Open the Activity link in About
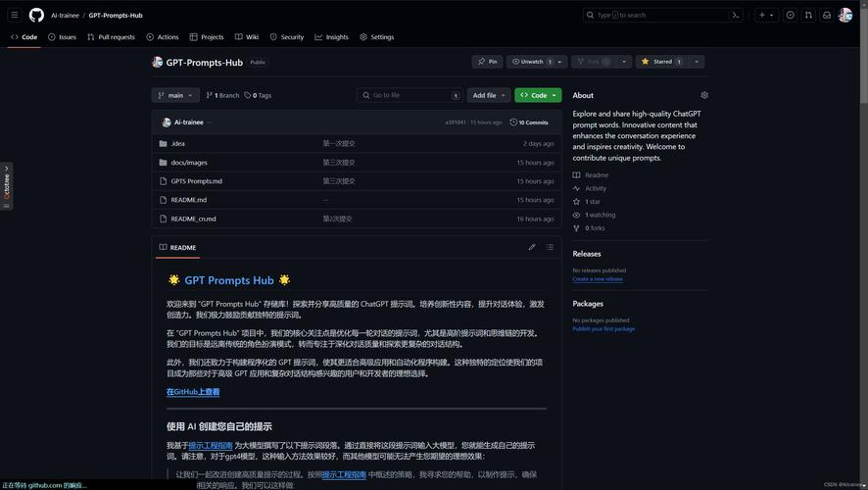The width and height of the screenshot is (868, 490). (590, 188)
